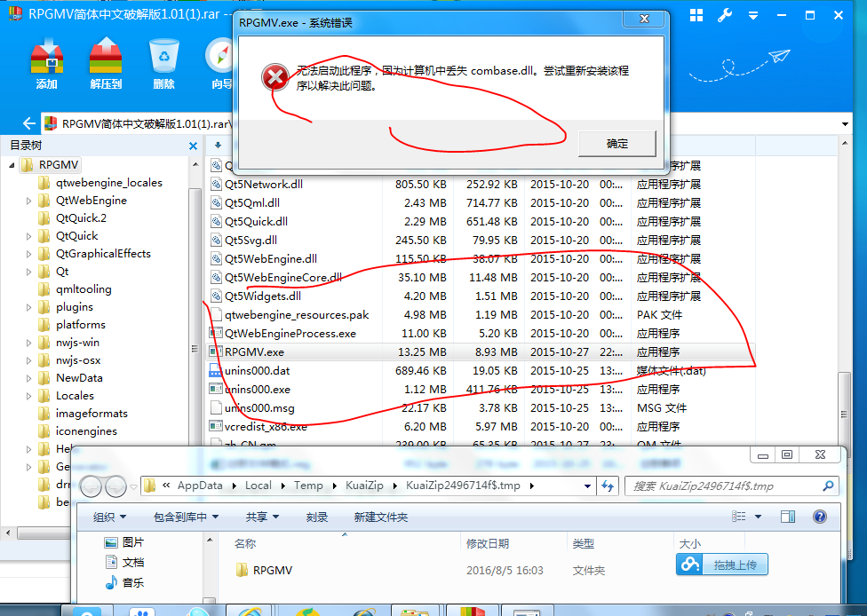Click the 拖拽上传 upload button

click(x=721, y=565)
